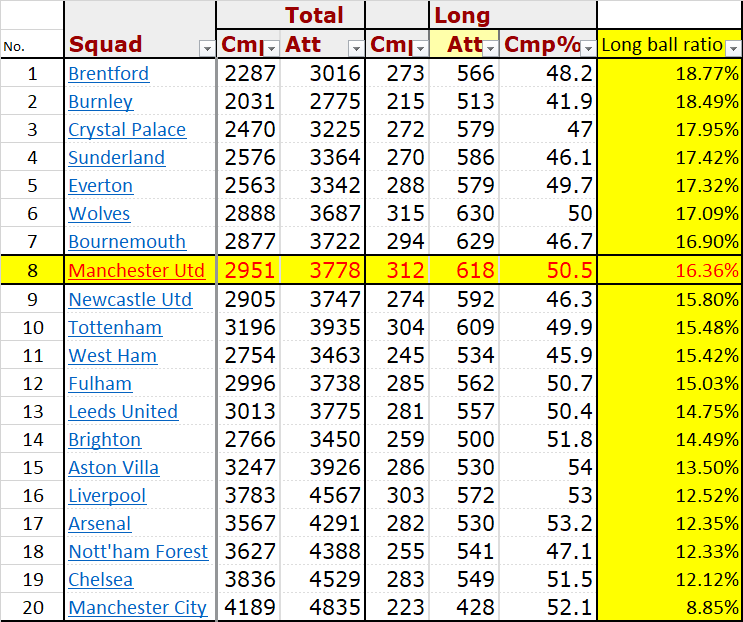Open the Long ball ratio filter dropdown
The width and height of the screenshot is (743, 622).
click(x=733, y=47)
